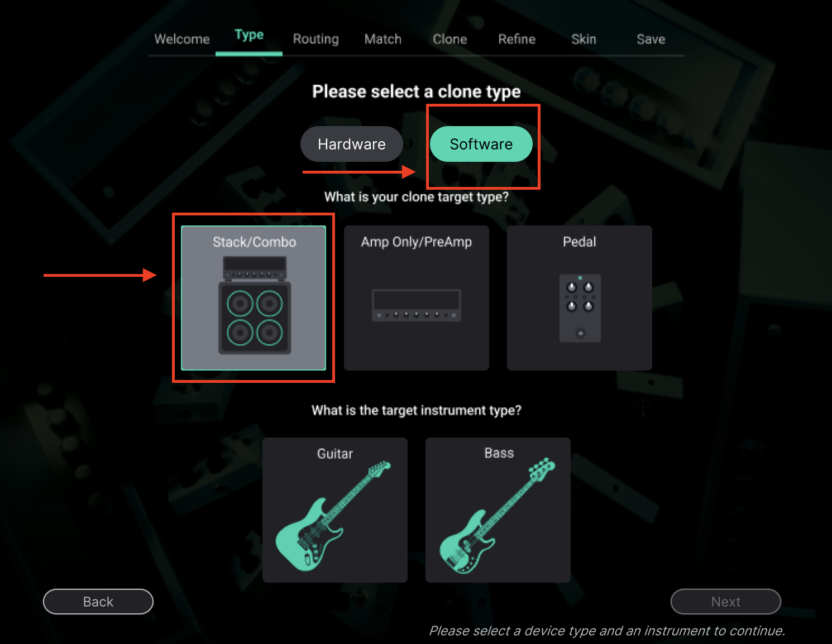Select the Guitar instrument icon

point(333,516)
